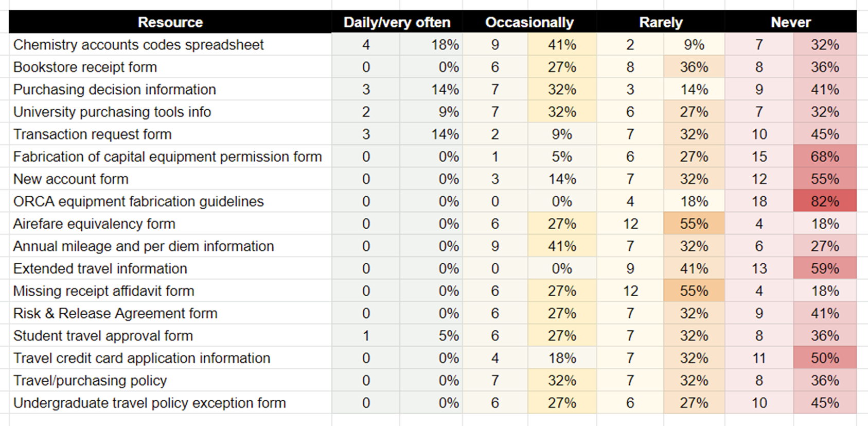Screen dimensions: 868x426
Task: Click the Occasionally column header
Action: (529, 22)
